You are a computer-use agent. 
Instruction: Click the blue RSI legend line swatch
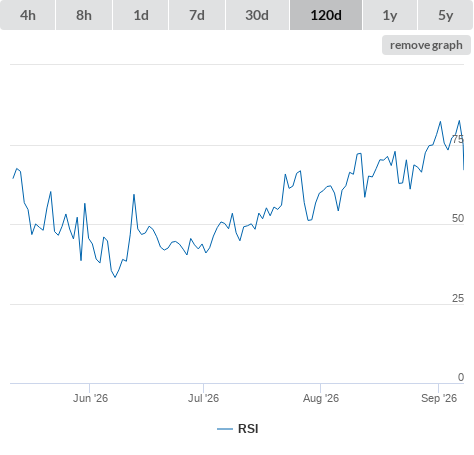[225, 429]
